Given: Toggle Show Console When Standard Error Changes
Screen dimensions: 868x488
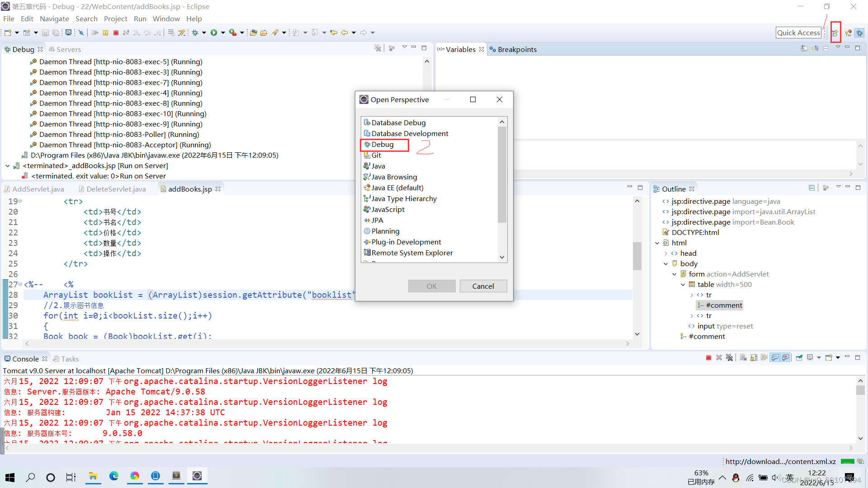Looking at the screenshot, I should (786, 357).
